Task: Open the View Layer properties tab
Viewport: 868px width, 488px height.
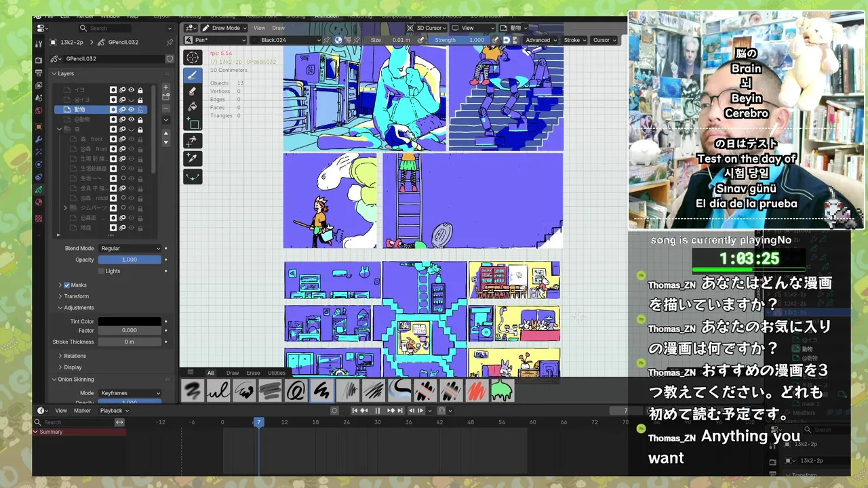Action: tap(39, 85)
